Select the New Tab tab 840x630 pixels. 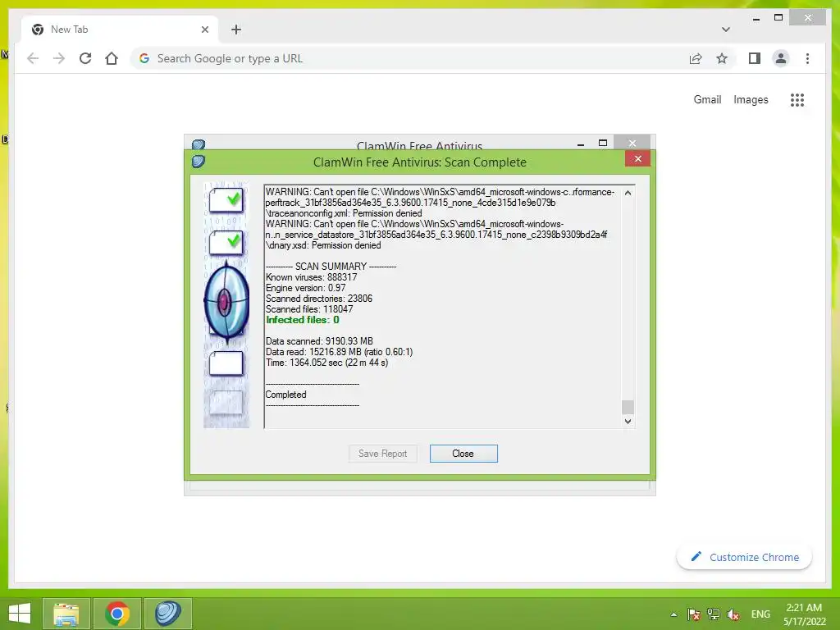[x=120, y=30]
